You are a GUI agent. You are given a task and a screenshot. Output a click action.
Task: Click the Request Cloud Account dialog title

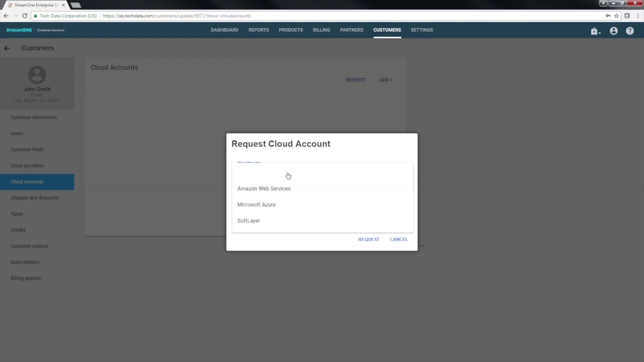pyautogui.click(x=281, y=144)
